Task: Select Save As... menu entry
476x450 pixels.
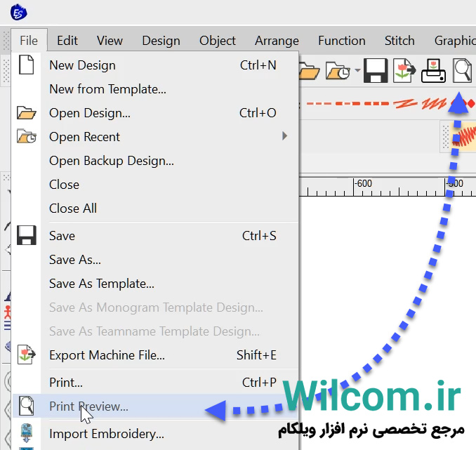Action: coord(155,260)
